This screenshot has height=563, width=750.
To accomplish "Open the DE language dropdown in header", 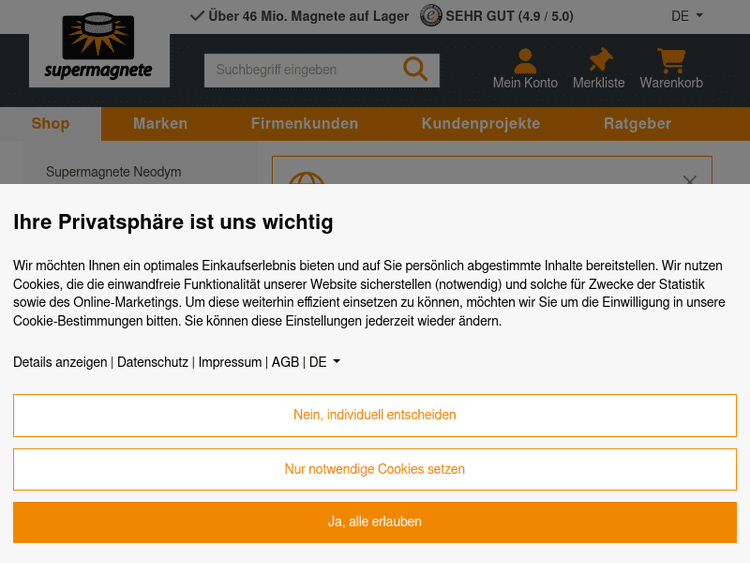I will click(x=687, y=16).
